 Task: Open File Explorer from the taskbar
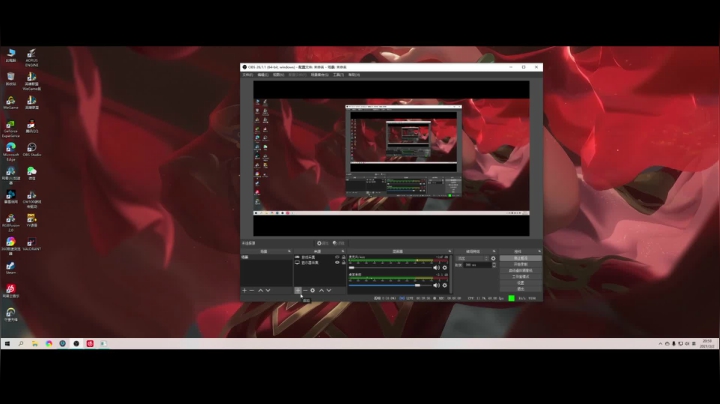(35, 343)
